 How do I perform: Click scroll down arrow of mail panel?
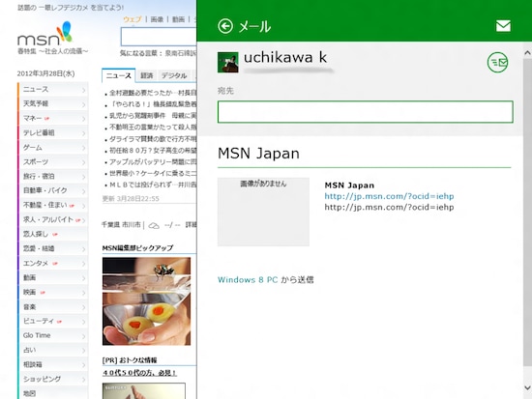pyautogui.click(x=527, y=387)
